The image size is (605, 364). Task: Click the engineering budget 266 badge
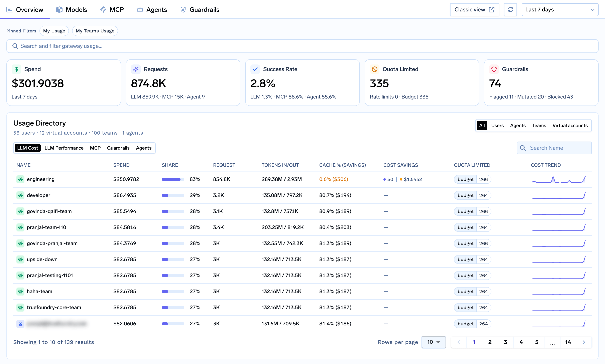click(473, 179)
